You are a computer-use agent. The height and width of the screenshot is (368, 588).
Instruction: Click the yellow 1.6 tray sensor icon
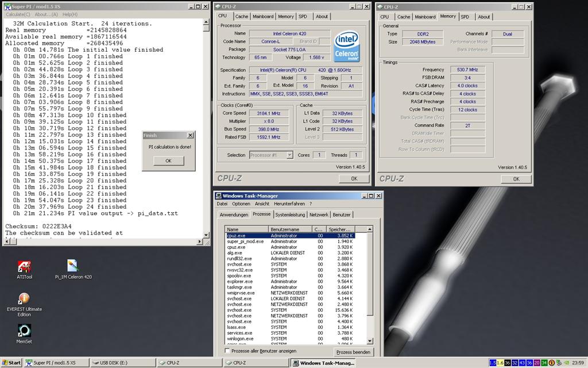click(500, 363)
